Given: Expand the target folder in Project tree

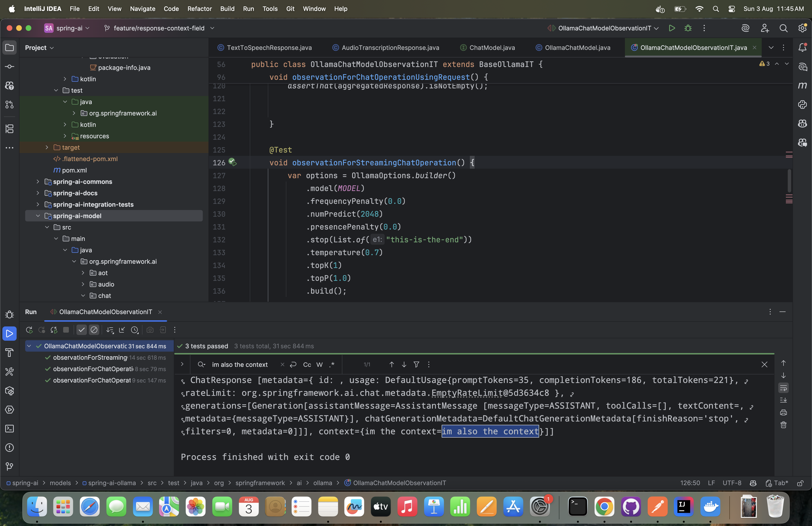Looking at the screenshot, I should pyautogui.click(x=47, y=148).
